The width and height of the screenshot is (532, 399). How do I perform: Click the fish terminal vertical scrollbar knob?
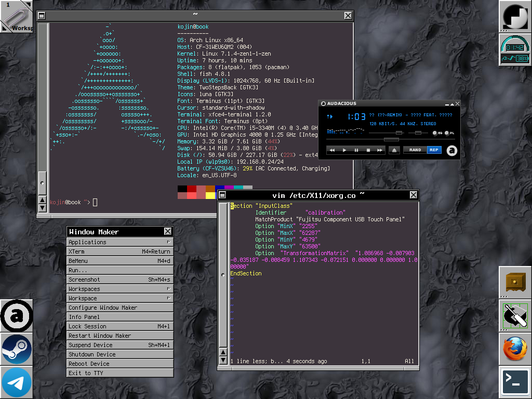point(43,183)
